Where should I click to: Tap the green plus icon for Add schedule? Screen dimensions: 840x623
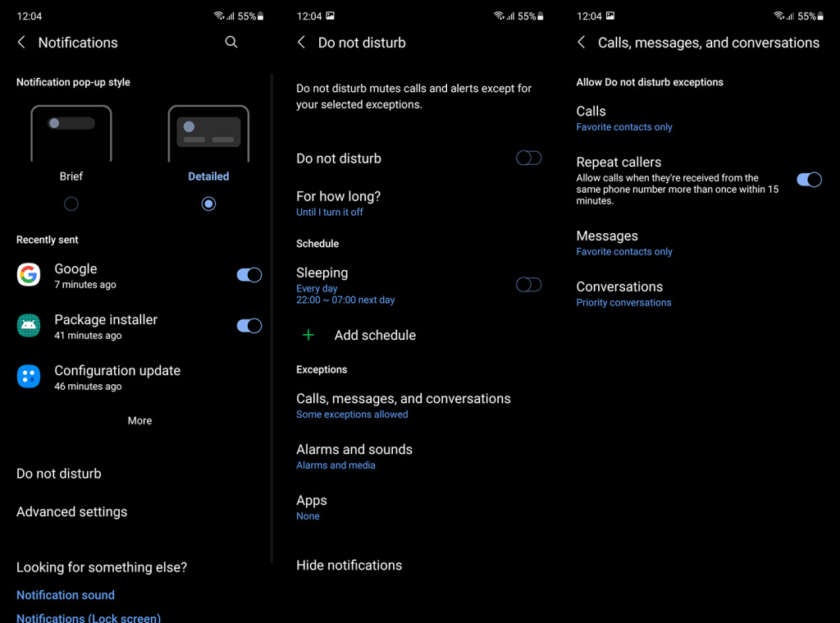coord(308,335)
